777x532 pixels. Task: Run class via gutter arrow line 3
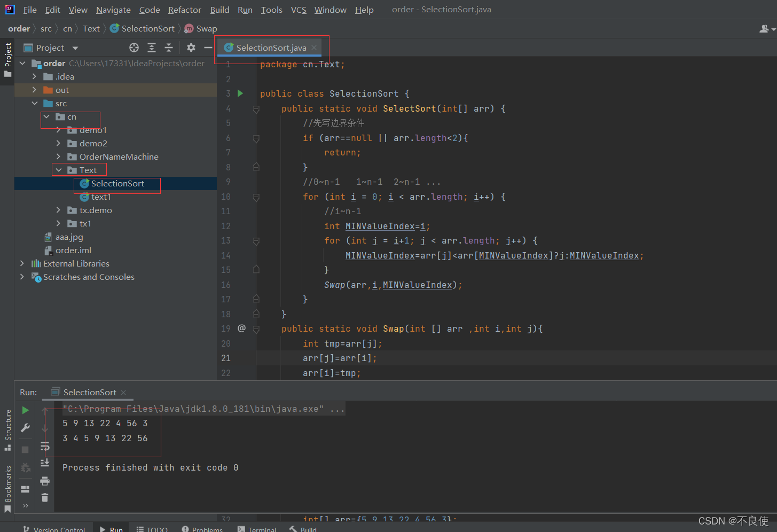[x=240, y=93]
